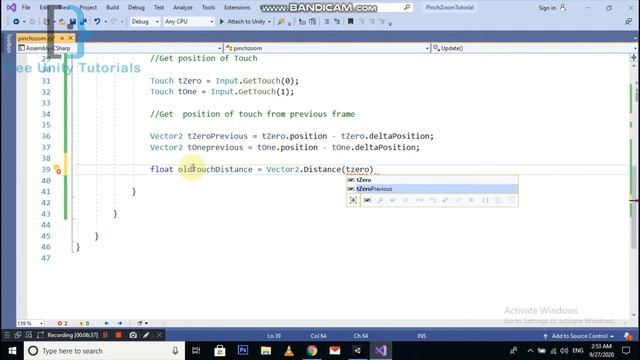
Task: Click the comment-out lines toolbar icon
Action: click(327, 22)
